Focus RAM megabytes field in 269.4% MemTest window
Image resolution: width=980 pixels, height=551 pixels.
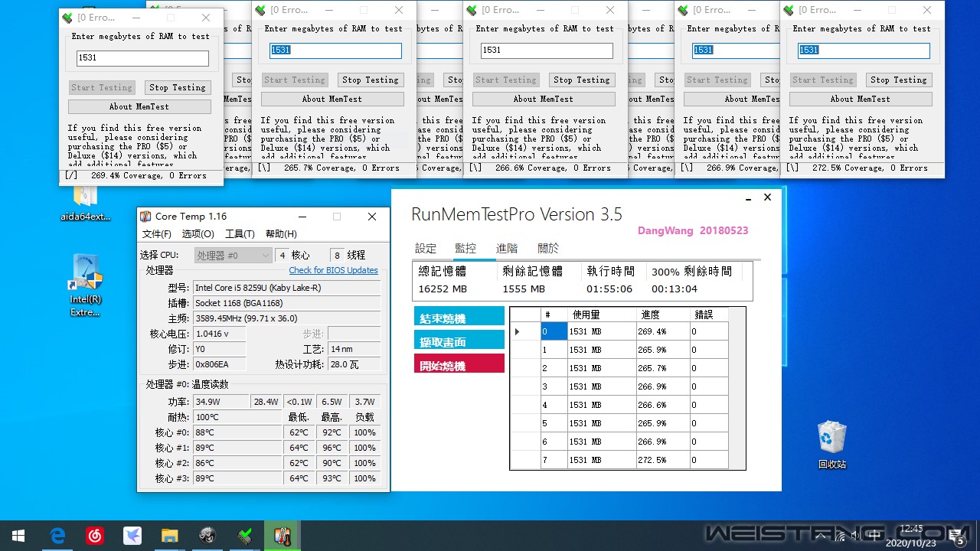[142, 58]
